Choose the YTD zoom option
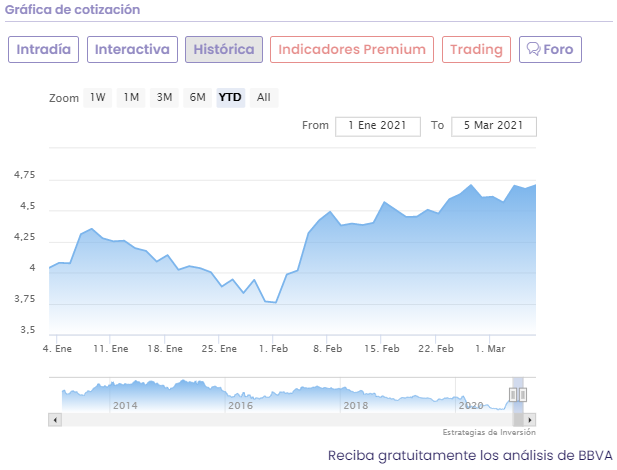The height and width of the screenshot is (470, 617). [230, 98]
